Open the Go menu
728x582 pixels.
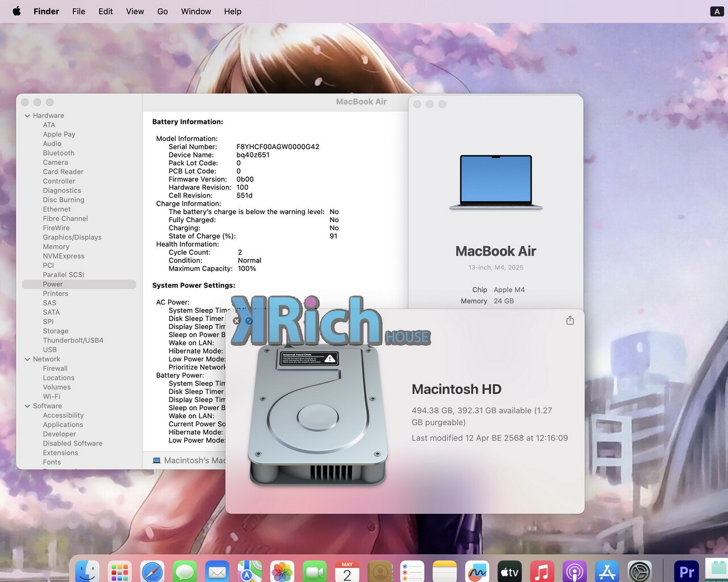point(163,11)
